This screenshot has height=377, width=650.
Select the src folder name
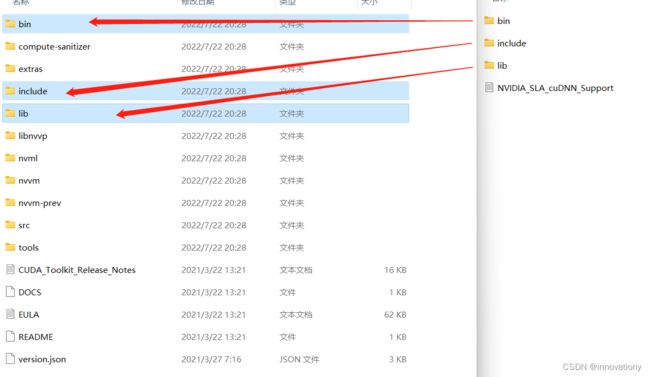(24, 225)
